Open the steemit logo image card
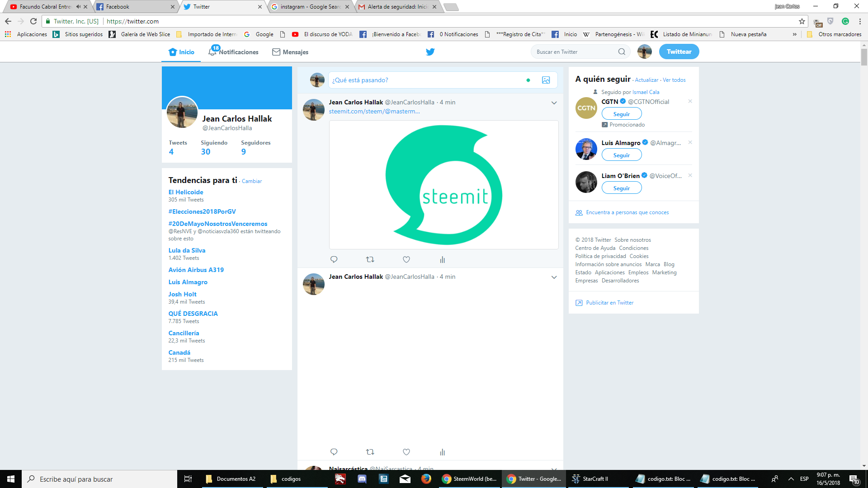Image resolution: width=868 pixels, height=488 pixels. pyautogui.click(x=443, y=185)
